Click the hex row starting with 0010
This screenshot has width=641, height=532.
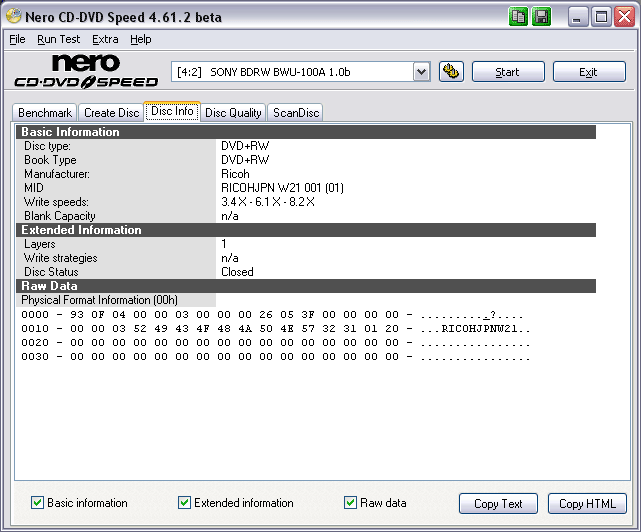[275, 328]
